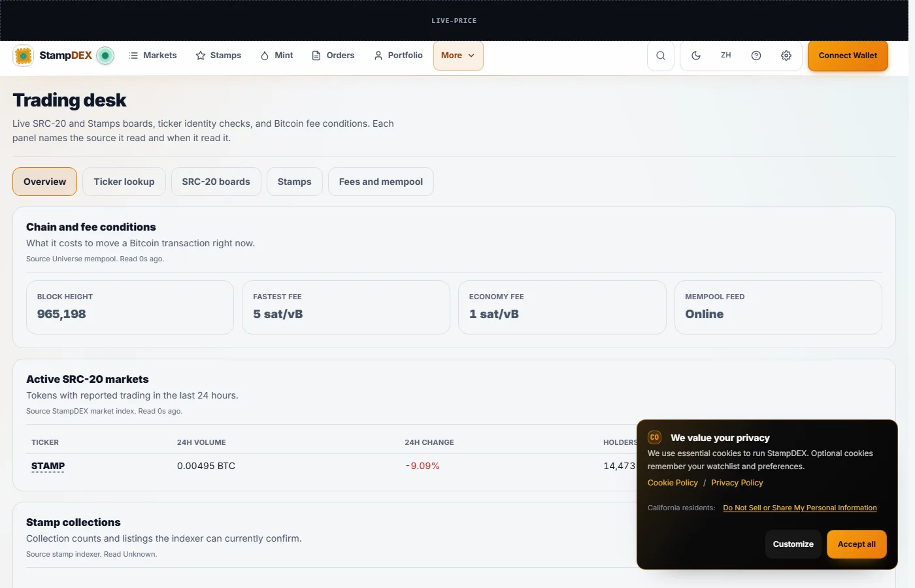The image size is (915, 588).
Task: Click the 0.00495 BTC volume cell
Action: click(x=206, y=466)
